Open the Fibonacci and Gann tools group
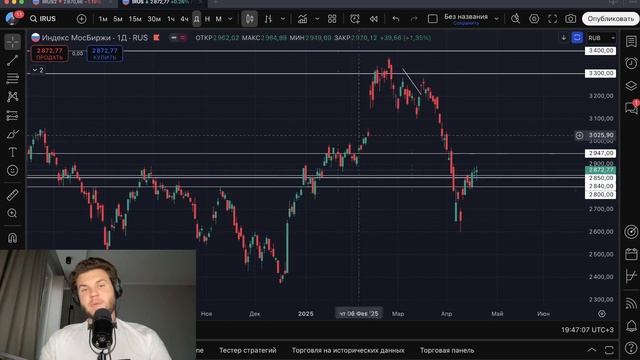Image resolution: width=640 pixels, height=360 pixels. [13, 78]
